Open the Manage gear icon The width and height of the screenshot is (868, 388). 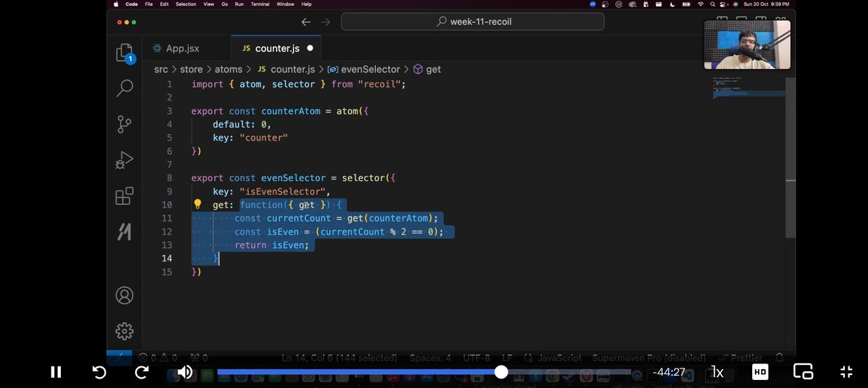coord(124,331)
